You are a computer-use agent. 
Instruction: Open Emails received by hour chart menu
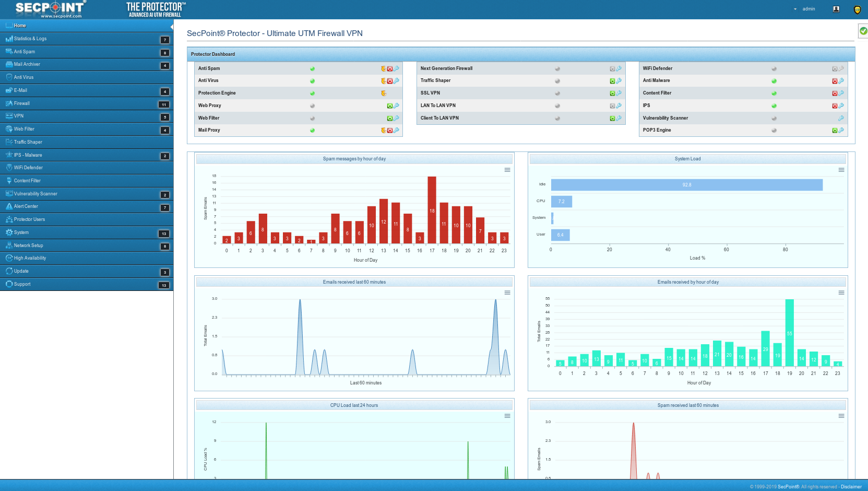point(841,293)
